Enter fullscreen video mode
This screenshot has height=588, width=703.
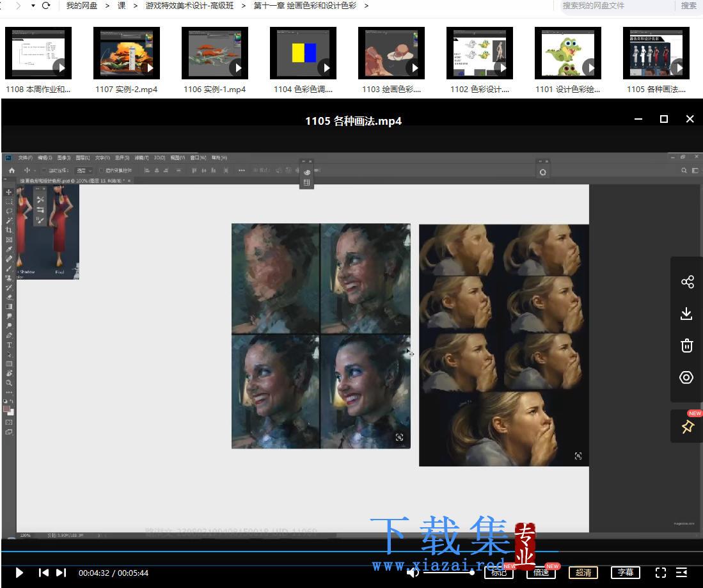coord(660,573)
